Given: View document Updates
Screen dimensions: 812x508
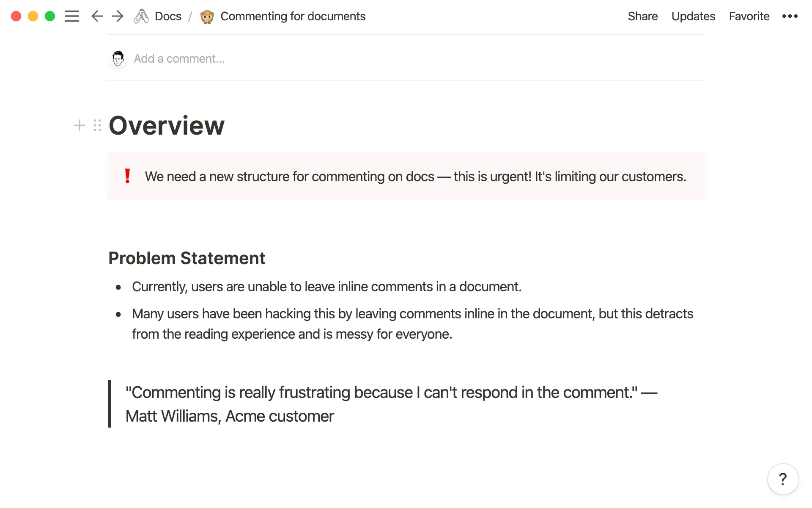Looking at the screenshot, I should [693, 16].
